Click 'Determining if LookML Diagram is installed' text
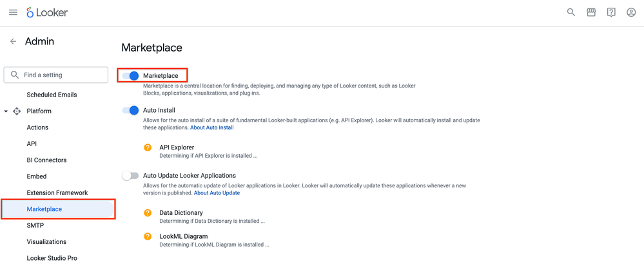The image size is (644, 271). pyautogui.click(x=214, y=245)
